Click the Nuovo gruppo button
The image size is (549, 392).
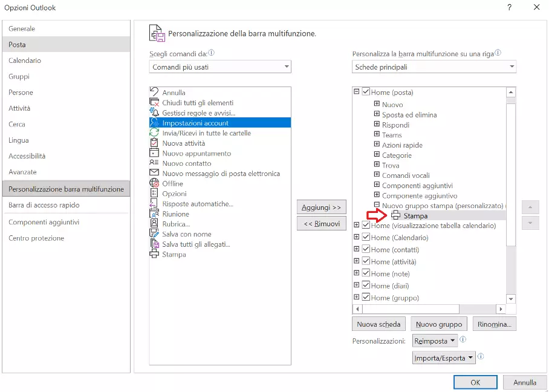click(x=439, y=324)
